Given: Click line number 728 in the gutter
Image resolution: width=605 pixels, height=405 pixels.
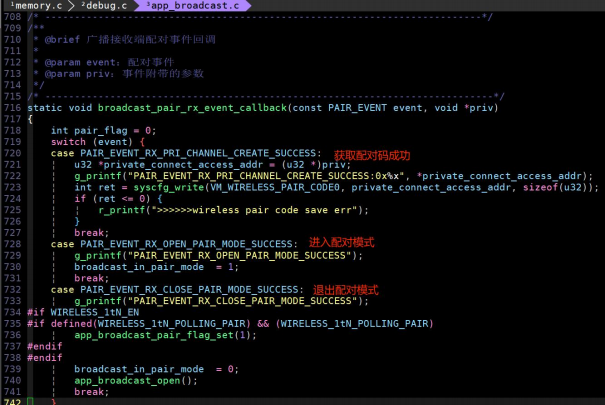Looking at the screenshot, I should tap(12, 244).
